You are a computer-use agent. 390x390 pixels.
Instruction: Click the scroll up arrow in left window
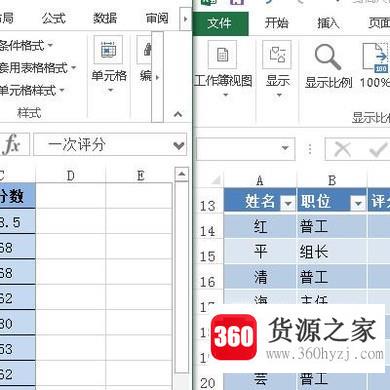click(x=182, y=174)
